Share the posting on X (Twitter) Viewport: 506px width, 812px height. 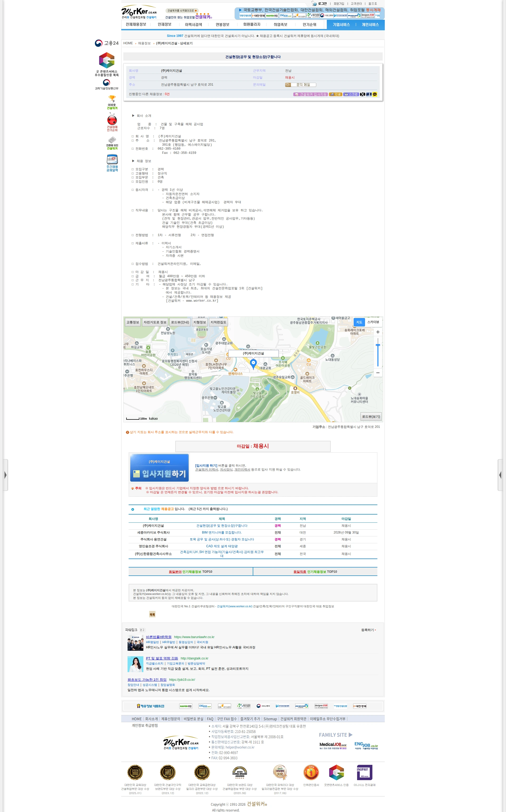[x=362, y=94]
